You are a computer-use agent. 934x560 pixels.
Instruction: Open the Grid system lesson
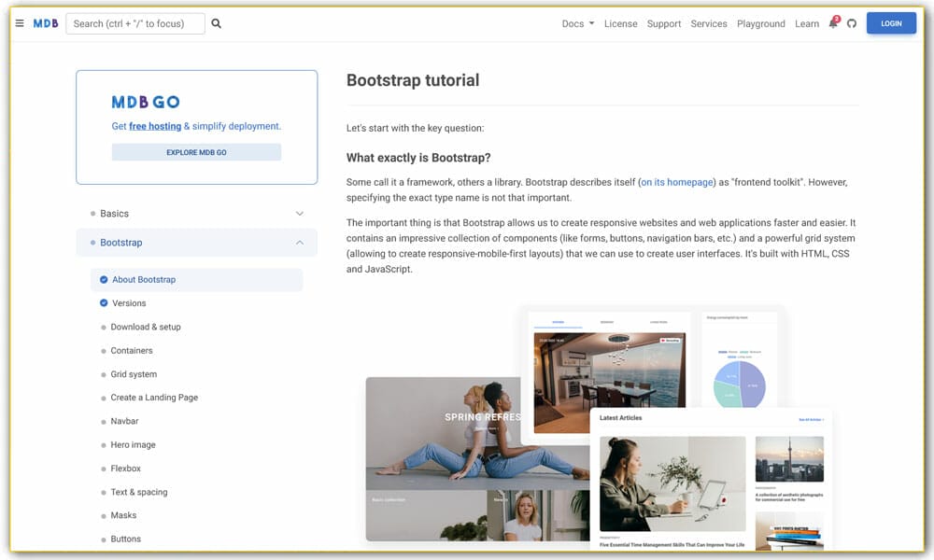click(134, 373)
